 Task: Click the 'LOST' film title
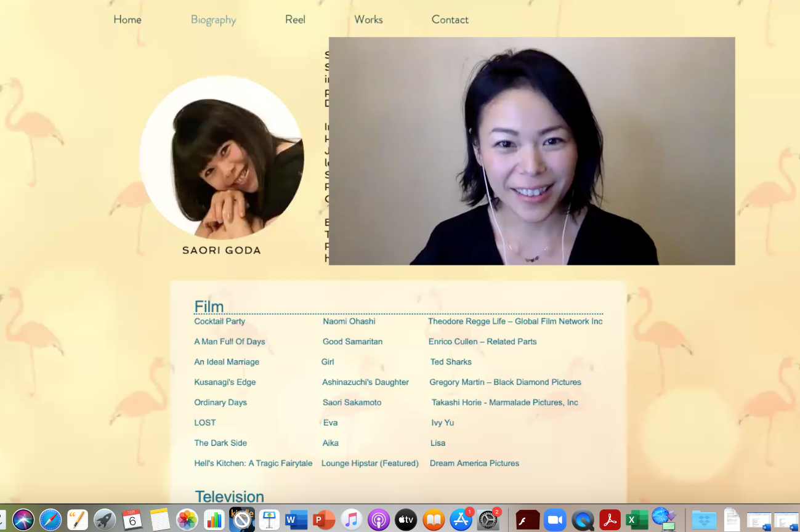(x=205, y=423)
